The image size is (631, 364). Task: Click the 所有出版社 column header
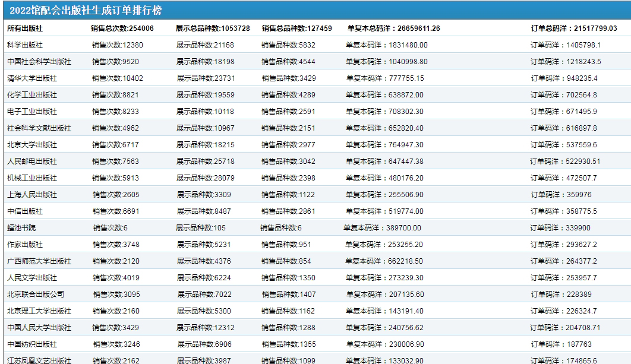coord(25,29)
